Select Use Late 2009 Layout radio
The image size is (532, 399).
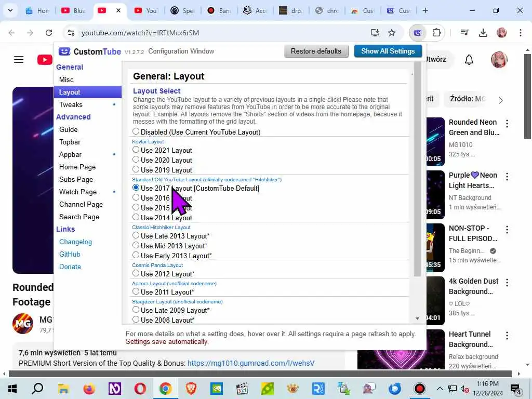(x=136, y=310)
